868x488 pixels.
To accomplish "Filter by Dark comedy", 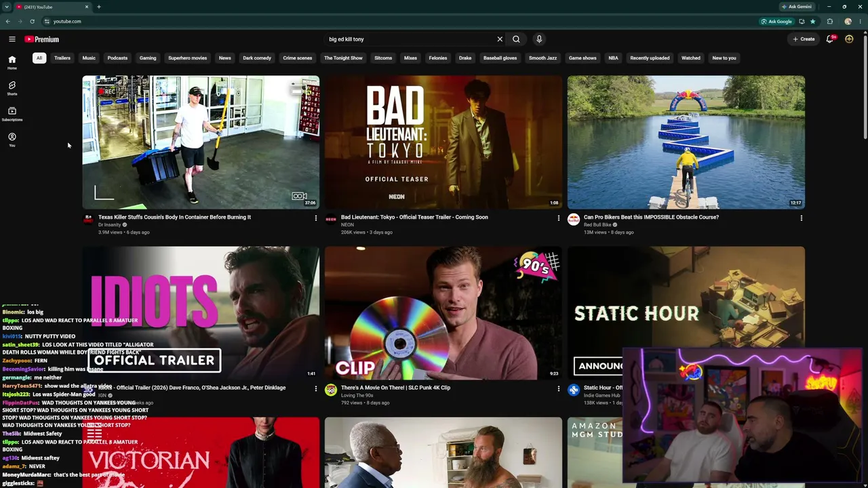I will point(257,58).
